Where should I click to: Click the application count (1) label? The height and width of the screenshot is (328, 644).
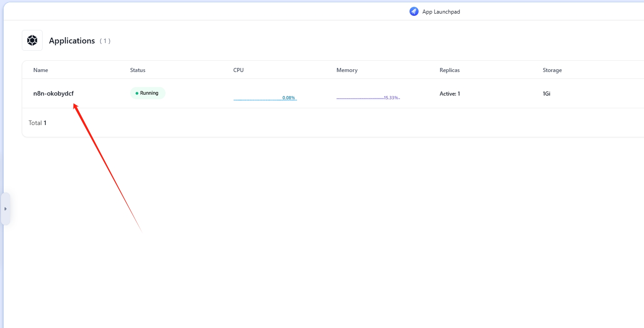pyautogui.click(x=105, y=41)
